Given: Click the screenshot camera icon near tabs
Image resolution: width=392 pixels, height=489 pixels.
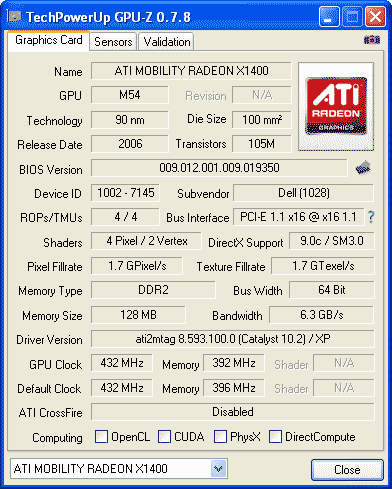Looking at the screenshot, I should [372, 40].
